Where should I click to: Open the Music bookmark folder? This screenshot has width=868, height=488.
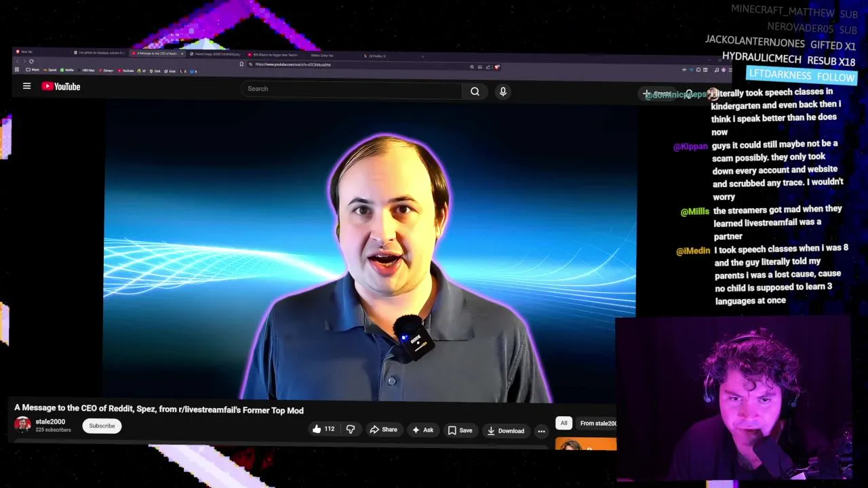33,69
